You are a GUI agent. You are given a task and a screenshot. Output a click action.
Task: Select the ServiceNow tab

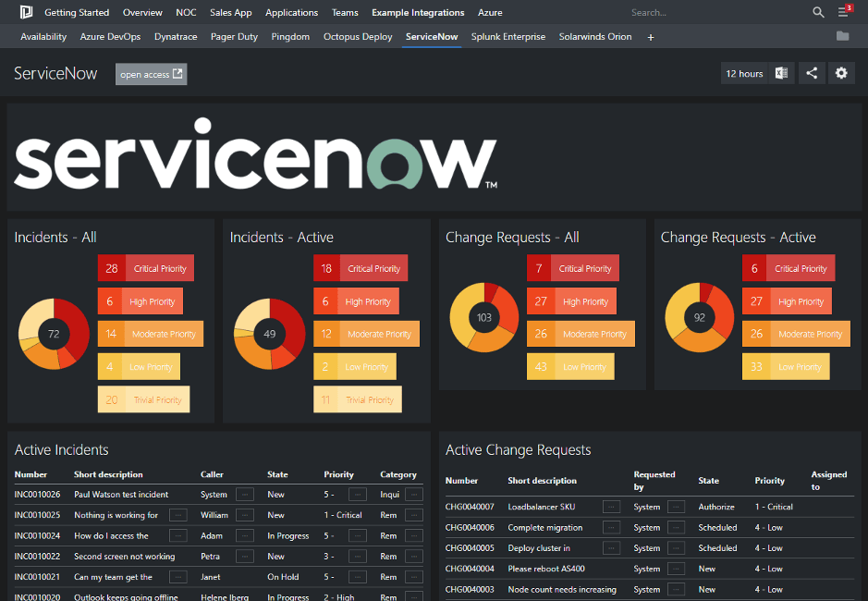point(432,37)
